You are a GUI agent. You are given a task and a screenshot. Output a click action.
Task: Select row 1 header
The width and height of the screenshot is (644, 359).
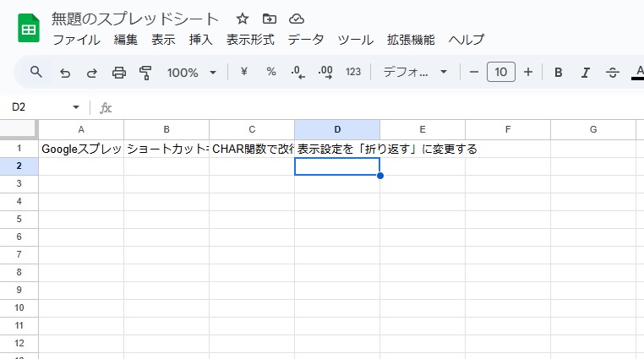(19, 149)
